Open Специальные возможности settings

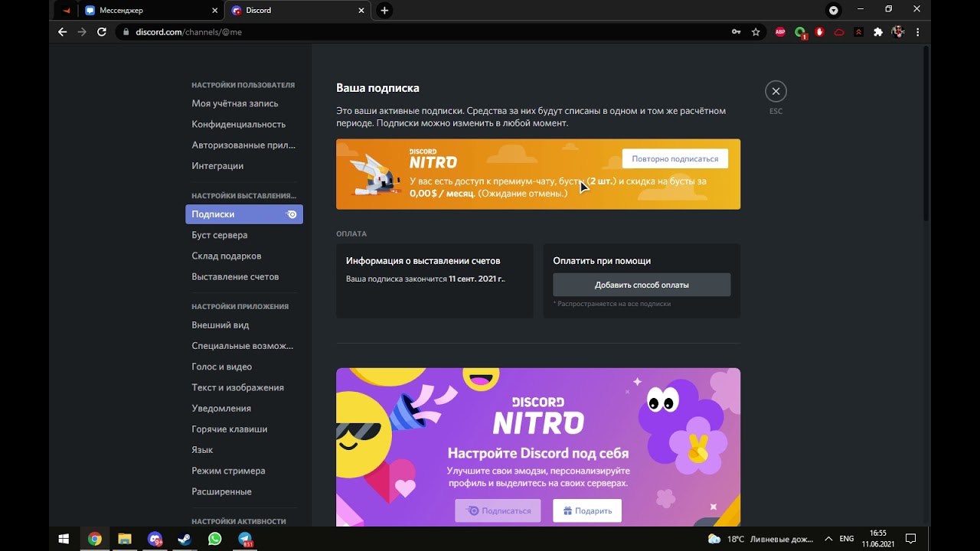point(244,346)
